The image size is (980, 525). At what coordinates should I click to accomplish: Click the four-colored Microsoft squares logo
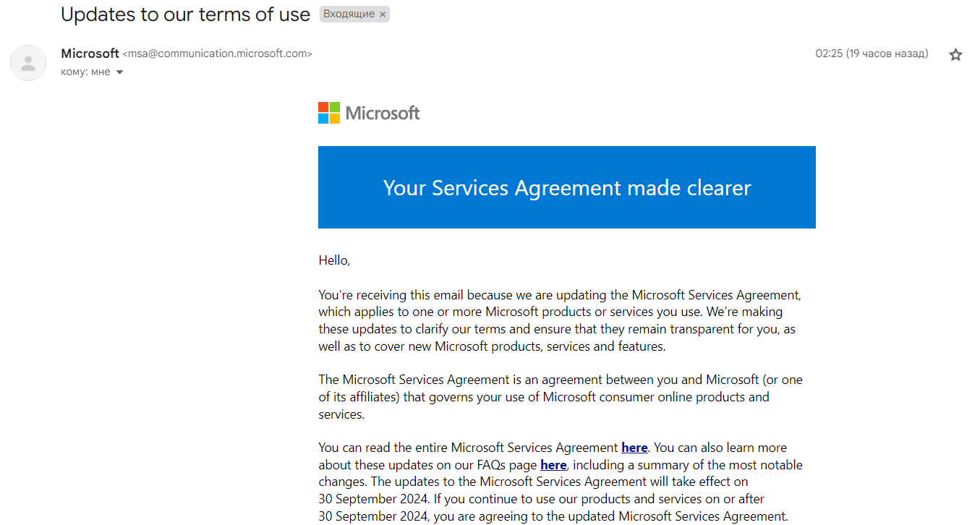pos(329,113)
